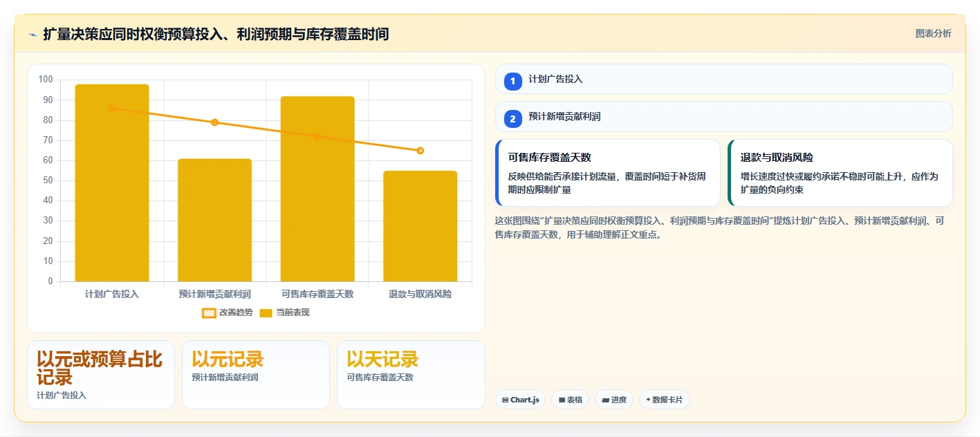Click the 计划广告投入 bar in chart
This screenshot has width=980, height=437.
[112, 183]
